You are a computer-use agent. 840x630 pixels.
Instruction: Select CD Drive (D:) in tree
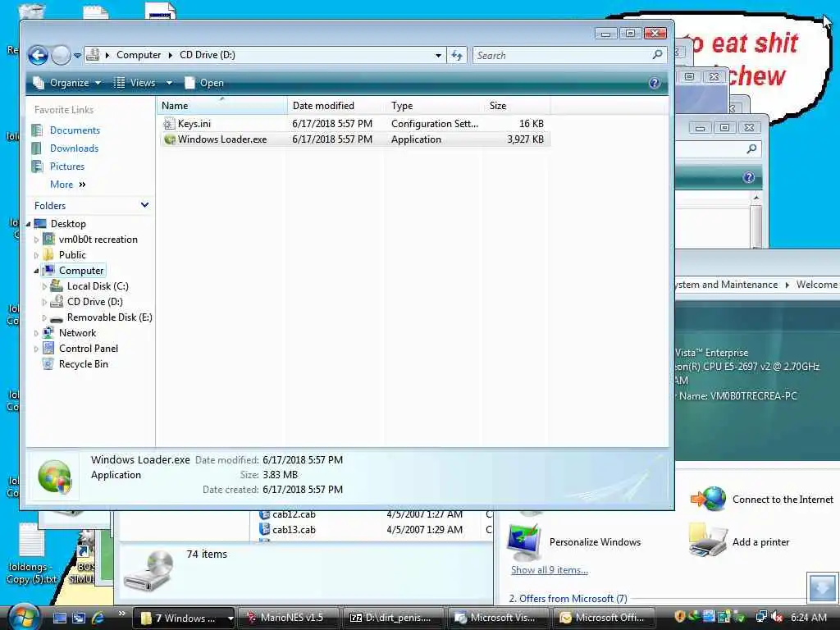pyautogui.click(x=94, y=302)
